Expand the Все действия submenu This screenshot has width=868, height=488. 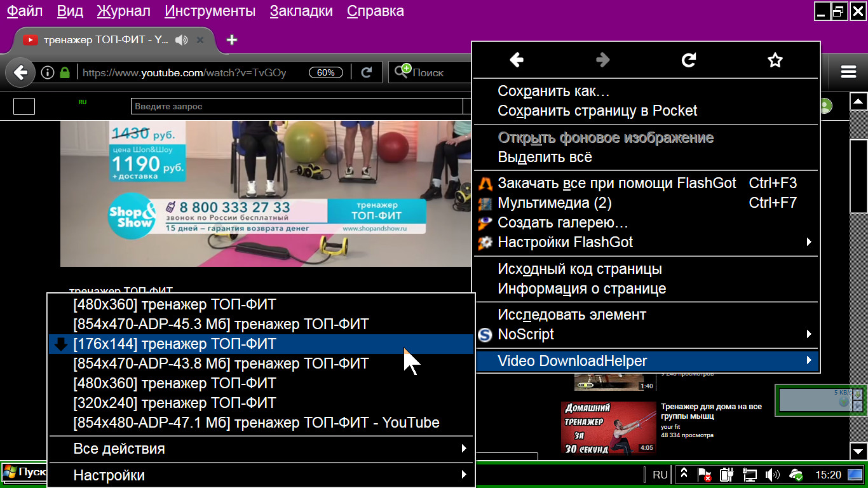click(x=465, y=449)
